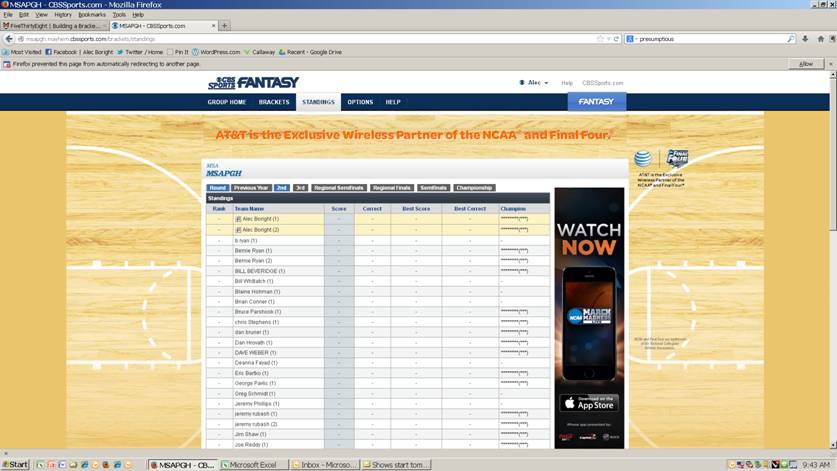Open the Firefox downloads arrow icon
This screenshot has width=837, height=471.
(x=805, y=39)
